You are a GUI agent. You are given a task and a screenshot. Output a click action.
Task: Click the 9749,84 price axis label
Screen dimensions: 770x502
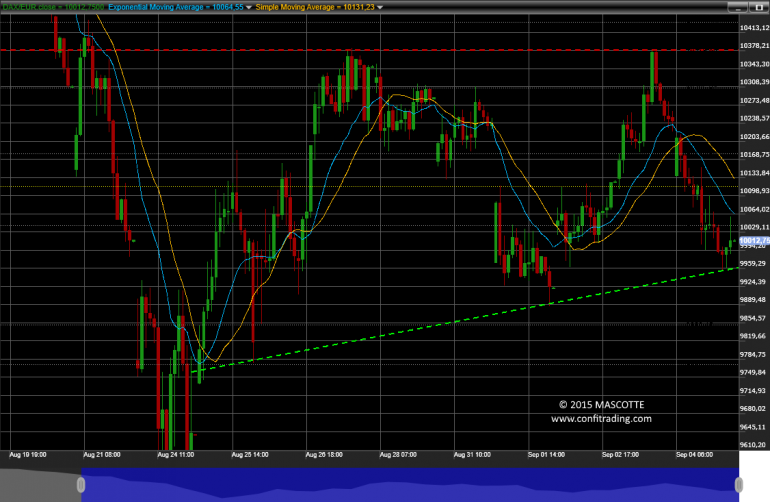752,373
